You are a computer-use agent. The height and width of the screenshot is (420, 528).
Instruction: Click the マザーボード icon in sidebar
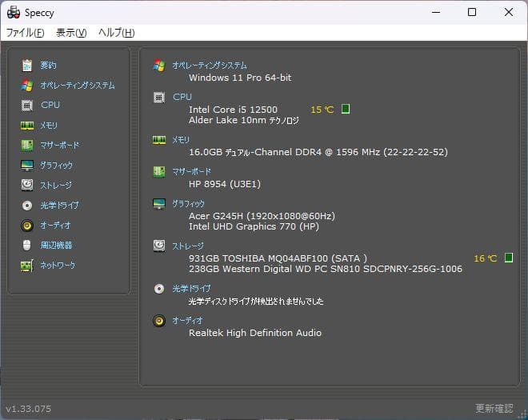[x=27, y=146]
